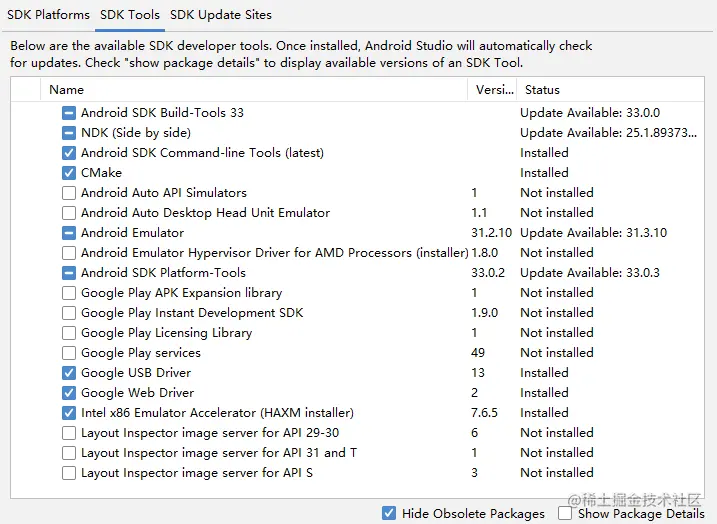Toggle NDK (Side by side) checkbox
This screenshot has height=524, width=717.
pyautogui.click(x=69, y=133)
